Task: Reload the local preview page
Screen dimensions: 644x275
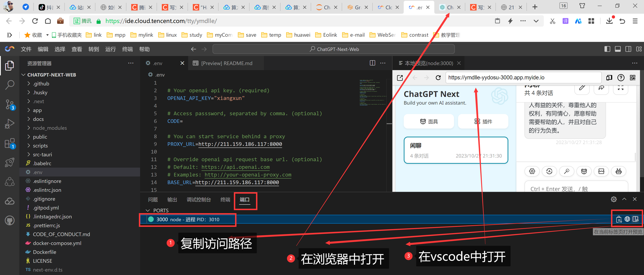Action: coord(438,78)
